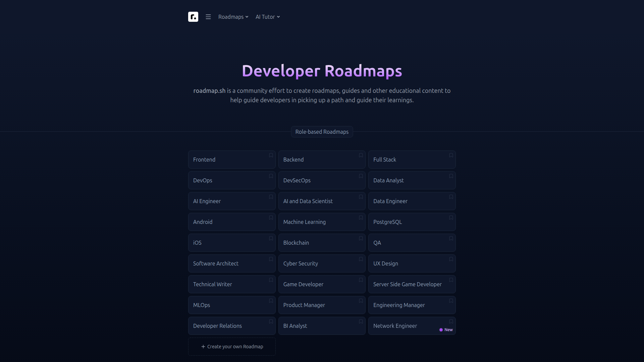The image size is (644, 362).
Task: Open the Software Architect roadmap
Action: 232,263
